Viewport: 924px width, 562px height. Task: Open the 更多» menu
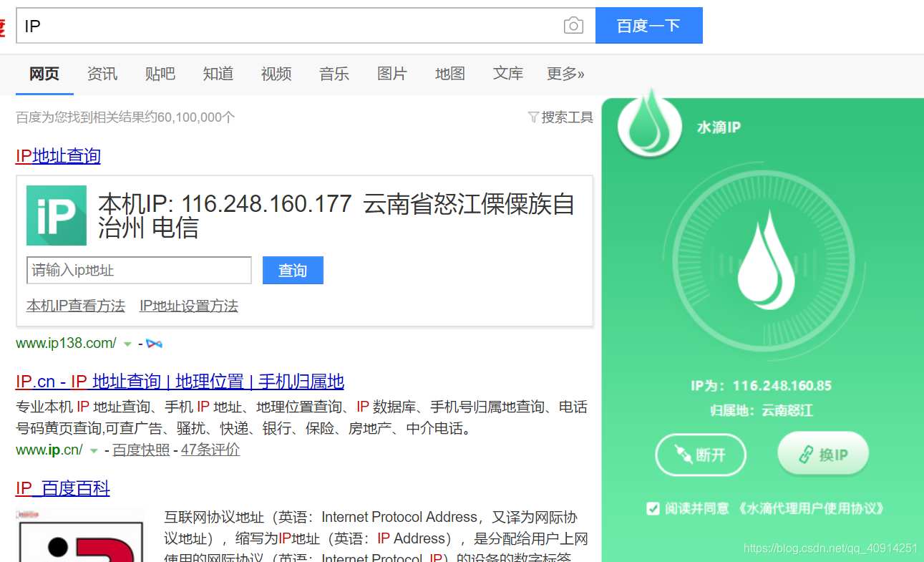565,73
